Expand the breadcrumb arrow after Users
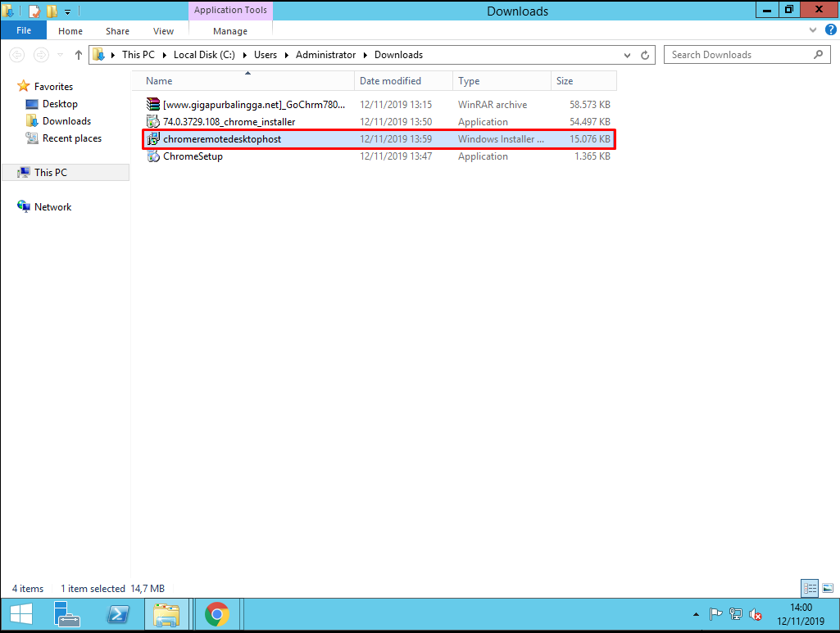The width and height of the screenshot is (840, 633). (287, 55)
